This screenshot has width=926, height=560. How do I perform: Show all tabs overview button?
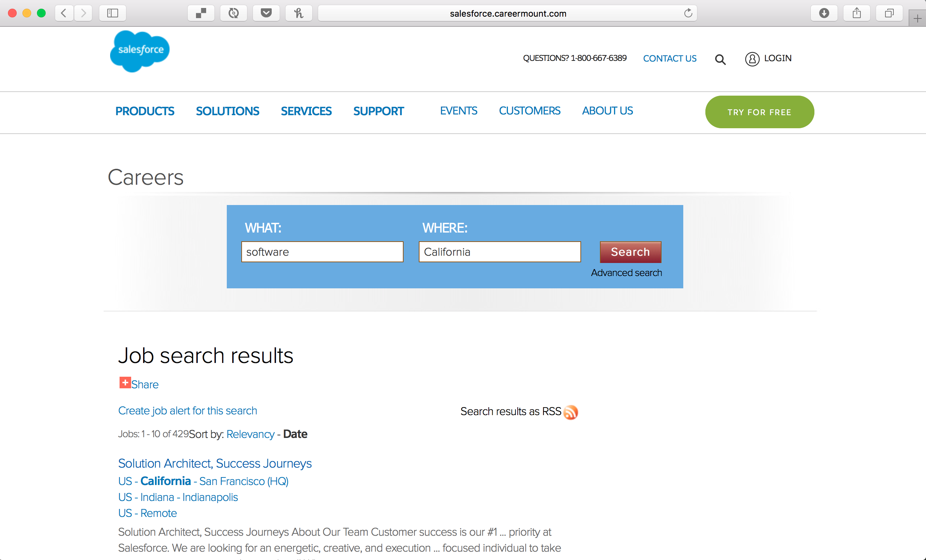click(889, 13)
